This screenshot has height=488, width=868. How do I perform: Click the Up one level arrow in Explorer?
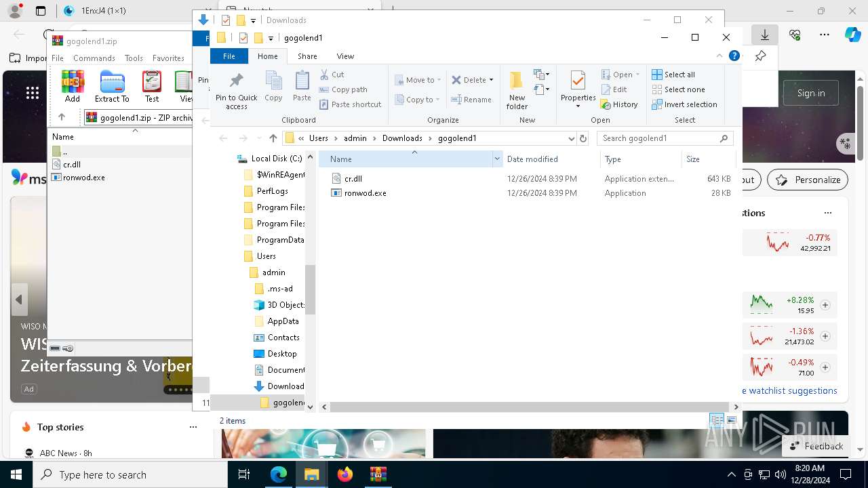(273, 138)
